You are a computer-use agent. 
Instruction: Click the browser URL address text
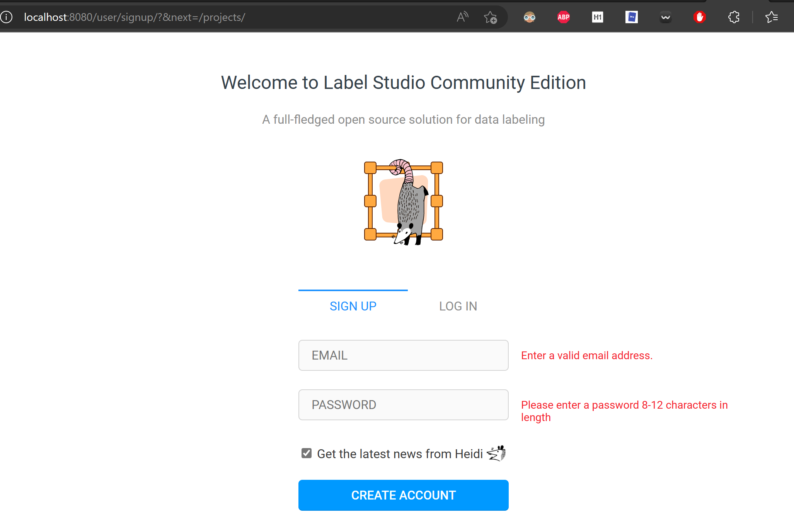tap(135, 17)
